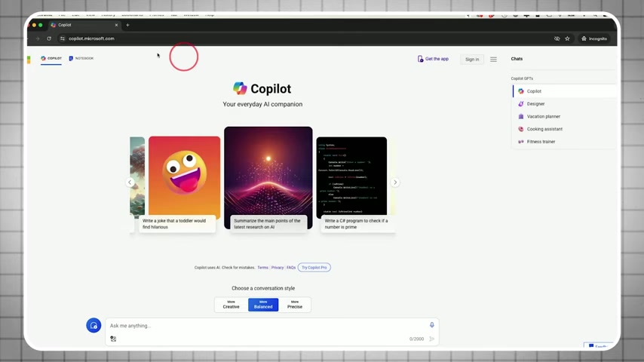
Task: Switch to the NOTEBOOK tab
Action: point(81,58)
